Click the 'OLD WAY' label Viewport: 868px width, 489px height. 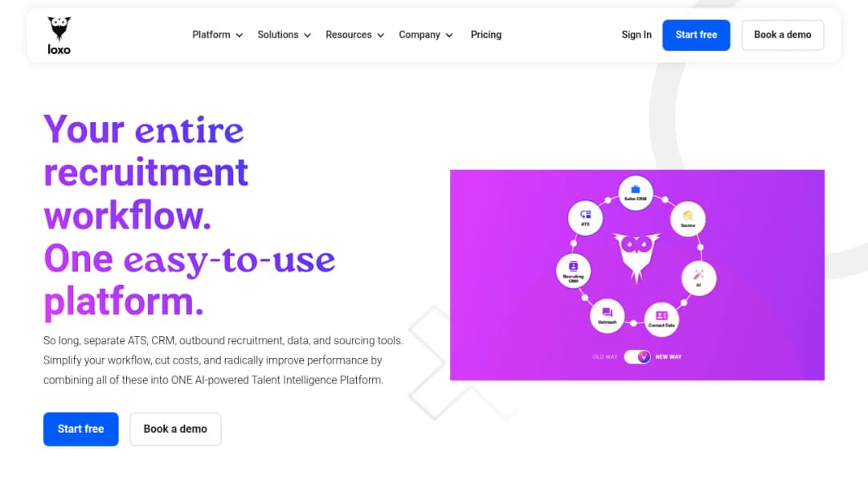[604, 357]
